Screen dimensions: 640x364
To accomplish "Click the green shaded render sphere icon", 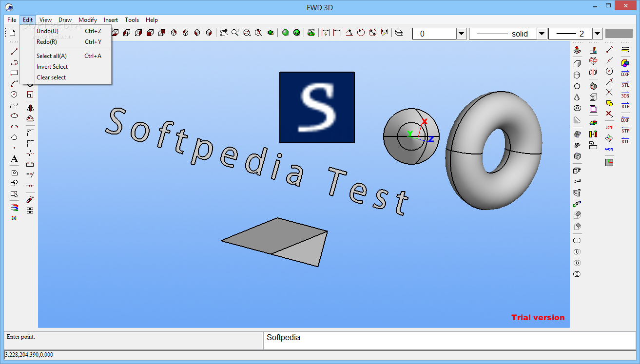I will point(286,33).
